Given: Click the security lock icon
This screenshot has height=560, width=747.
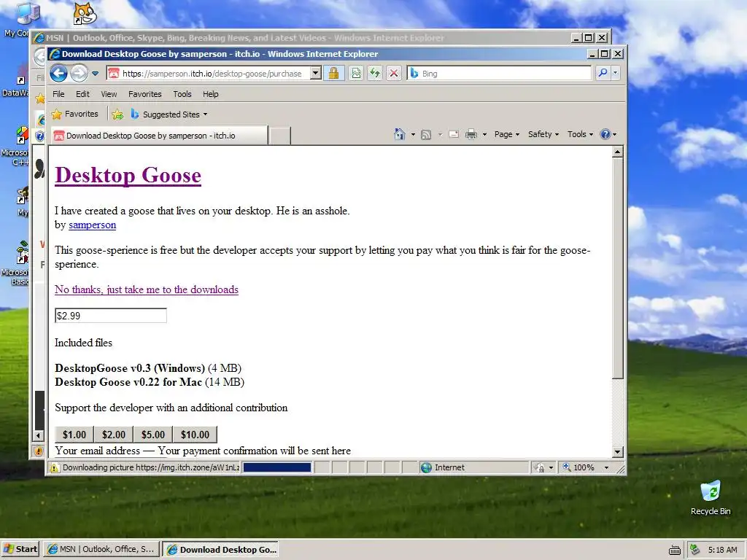Looking at the screenshot, I should [333, 74].
